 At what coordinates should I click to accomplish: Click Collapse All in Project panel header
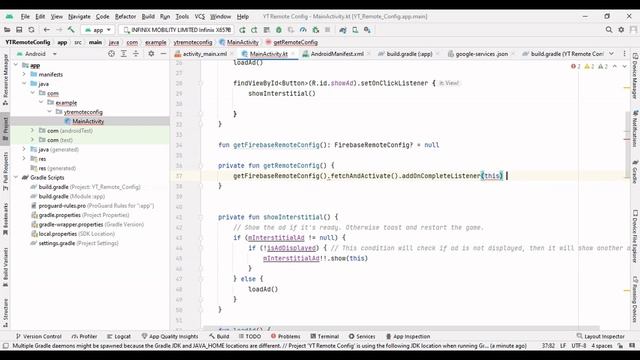136,54
